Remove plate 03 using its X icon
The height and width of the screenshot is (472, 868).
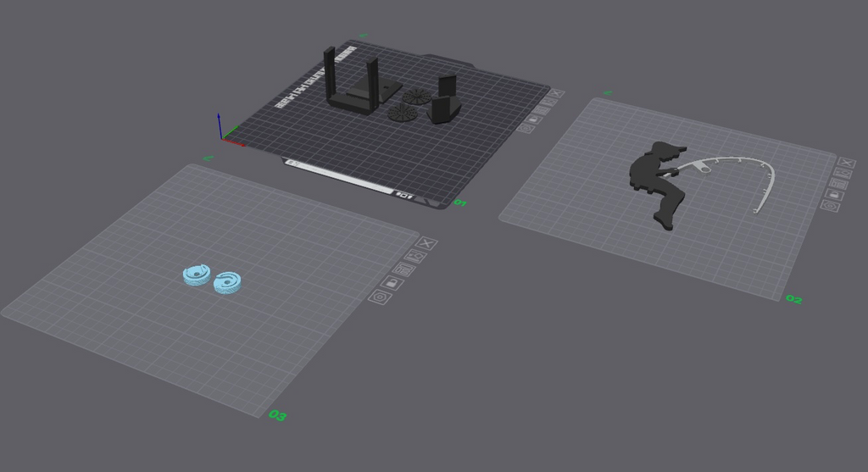click(x=426, y=243)
